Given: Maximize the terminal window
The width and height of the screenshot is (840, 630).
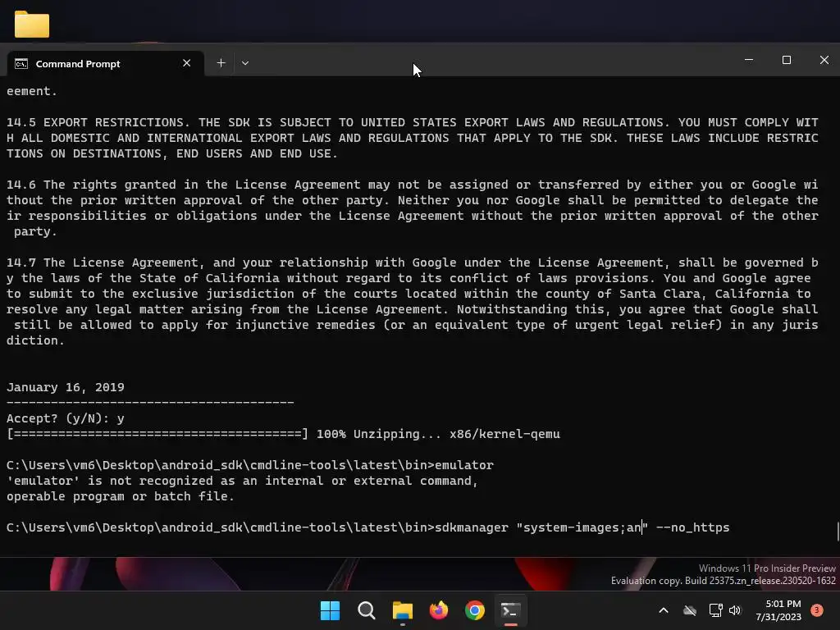Looking at the screenshot, I should click(x=787, y=60).
